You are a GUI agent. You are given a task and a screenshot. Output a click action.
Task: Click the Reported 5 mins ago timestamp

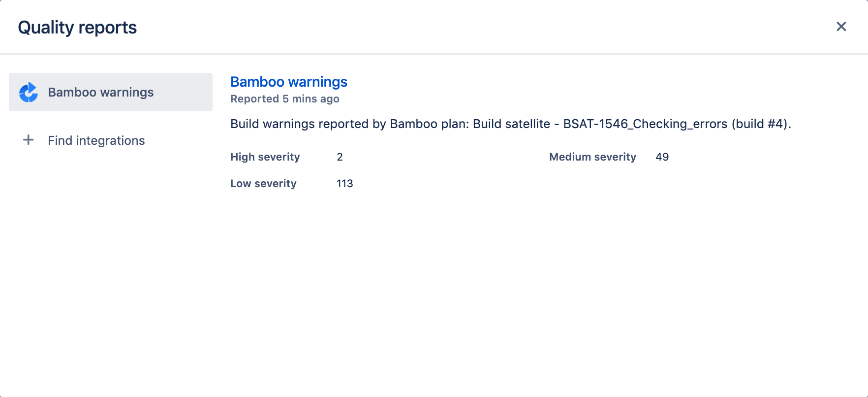pos(284,99)
